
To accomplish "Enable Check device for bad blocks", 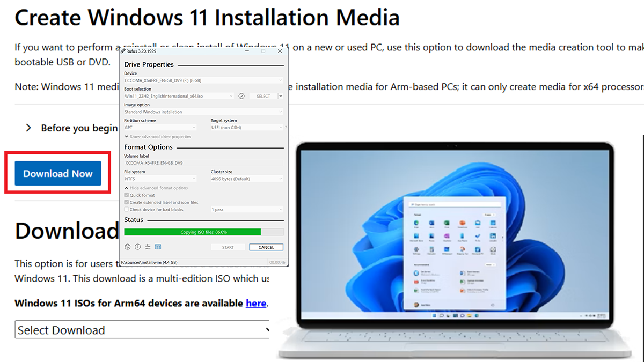I will point(126,210).
